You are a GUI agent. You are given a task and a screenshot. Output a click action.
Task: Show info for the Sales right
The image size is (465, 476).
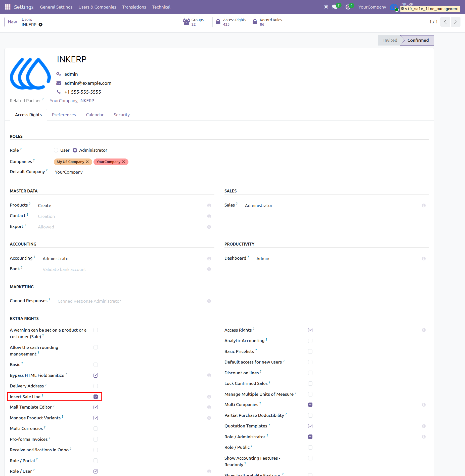[x=424, y=206]
